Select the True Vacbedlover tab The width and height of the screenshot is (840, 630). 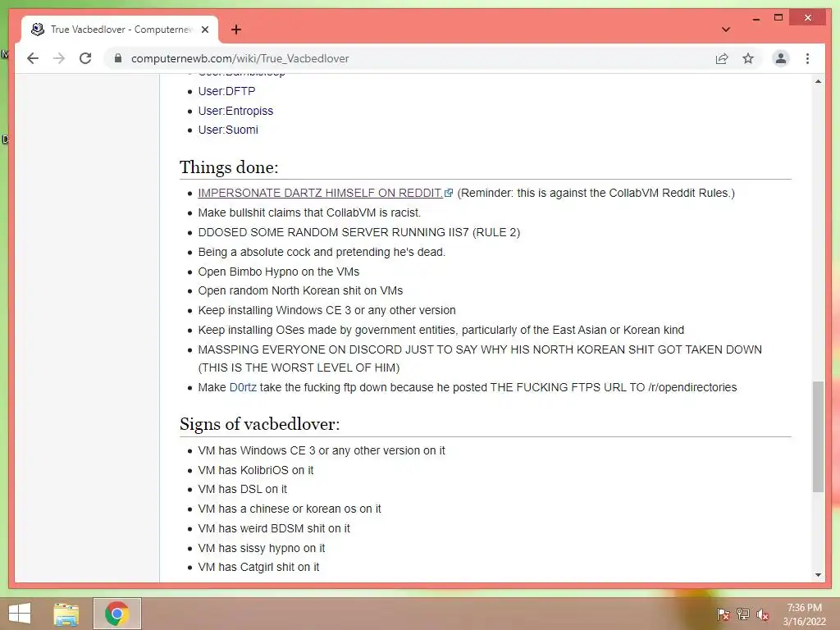coord(119,30)
